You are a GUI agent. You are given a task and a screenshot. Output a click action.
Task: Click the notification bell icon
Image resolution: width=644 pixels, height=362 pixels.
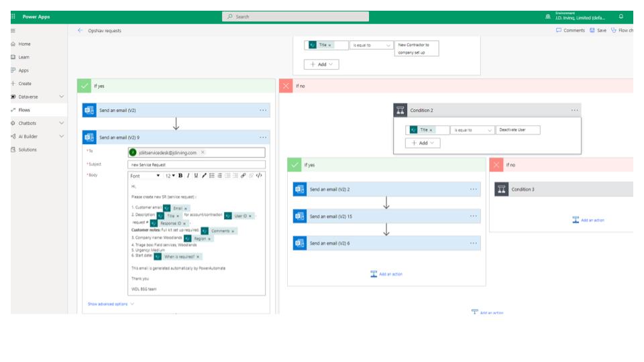pyautogui.click(x=621, y=16)
